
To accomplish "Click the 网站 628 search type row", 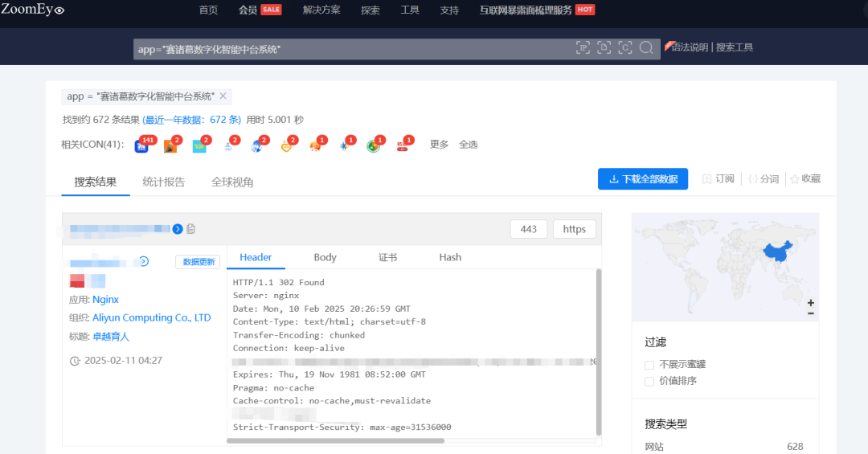I will click(724, 447).
